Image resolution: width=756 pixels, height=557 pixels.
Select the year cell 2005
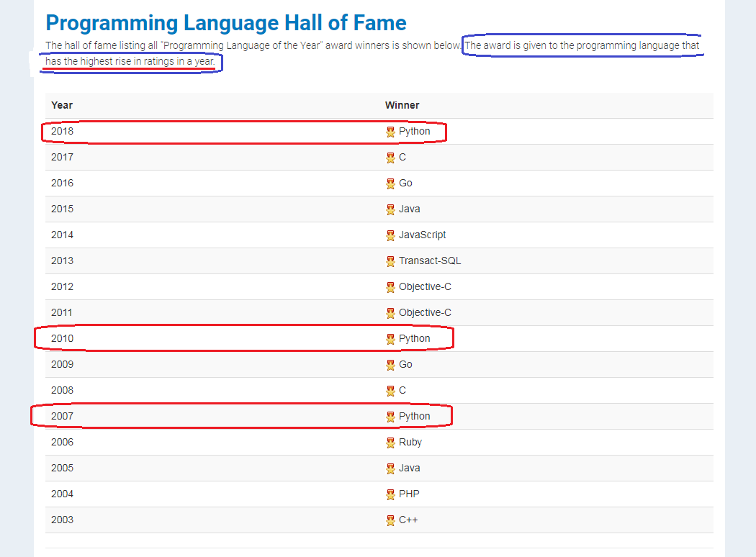62,468
